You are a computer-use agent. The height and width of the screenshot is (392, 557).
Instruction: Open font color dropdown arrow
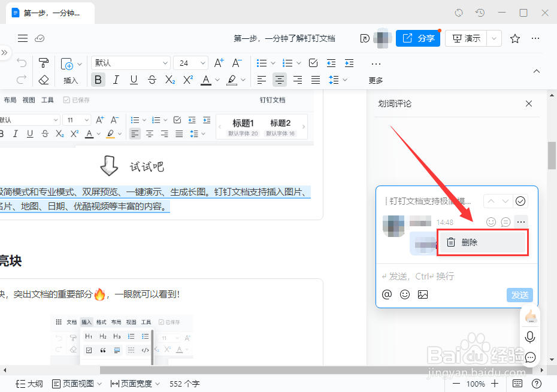(x=217, y=80)
